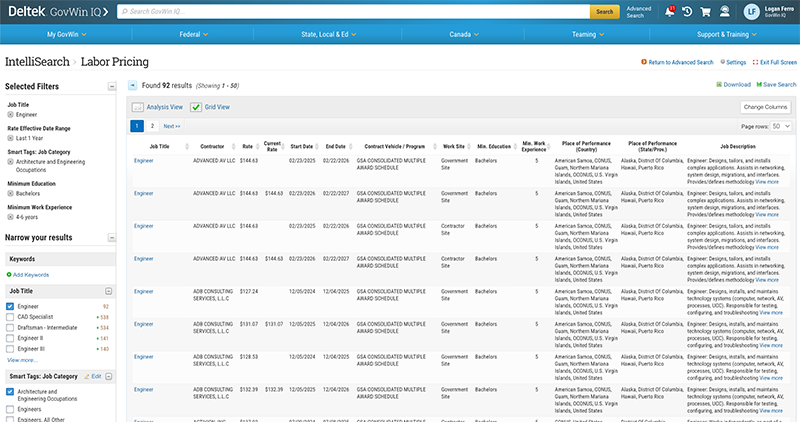This screenshot has width=800, height=422.
Task: Collapse the Job Title facet
Action: pyautogui.click(x=108, y=290)
